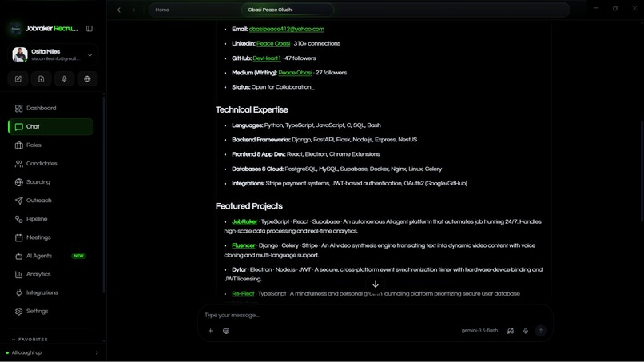Click the globe icon under profile

pyautogui.click(x=87, y=79)
